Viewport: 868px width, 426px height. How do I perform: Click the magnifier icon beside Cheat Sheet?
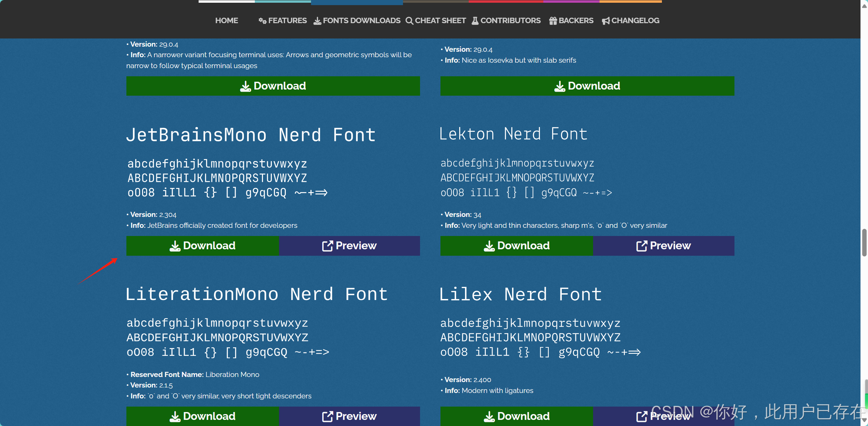pyautogui.click(x=409, y=21)
